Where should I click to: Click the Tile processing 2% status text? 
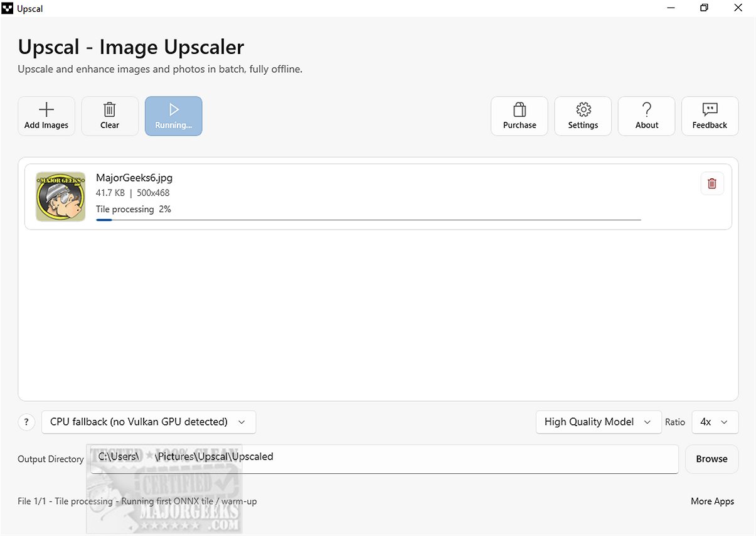tap(134, 209)
